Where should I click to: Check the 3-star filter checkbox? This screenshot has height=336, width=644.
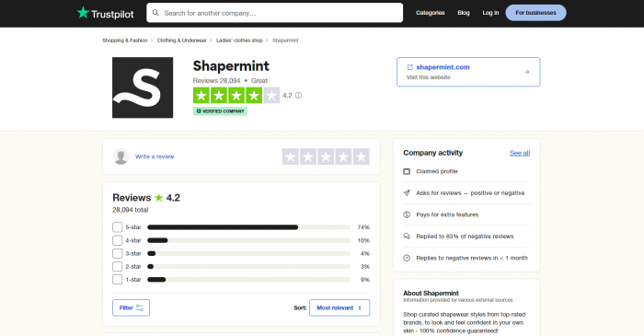click(x=118, y=253)
